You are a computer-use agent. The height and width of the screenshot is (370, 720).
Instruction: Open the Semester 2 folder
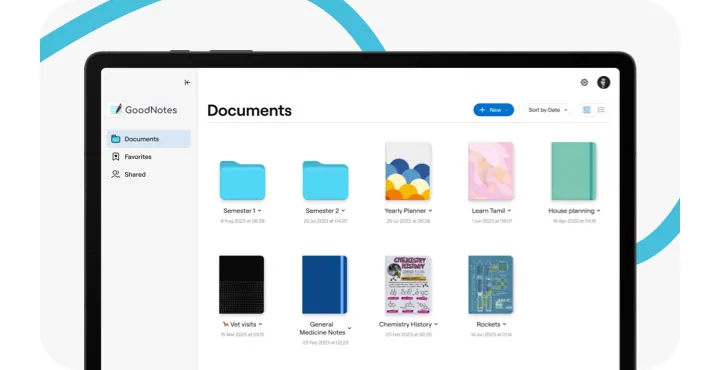pyautogui.click(x=325, y=180)
